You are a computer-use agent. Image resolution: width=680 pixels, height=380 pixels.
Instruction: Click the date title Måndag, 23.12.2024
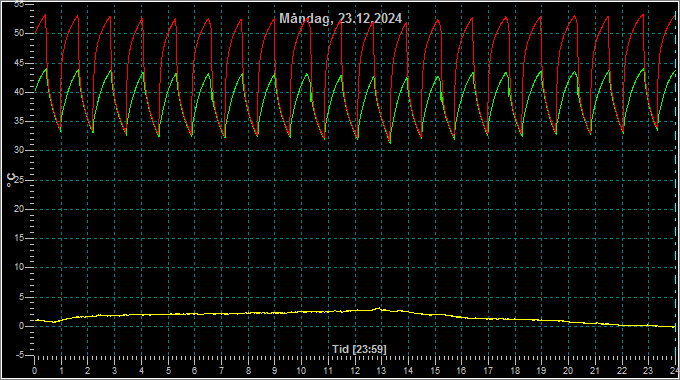pyautogui.click(x=340, y=18)
